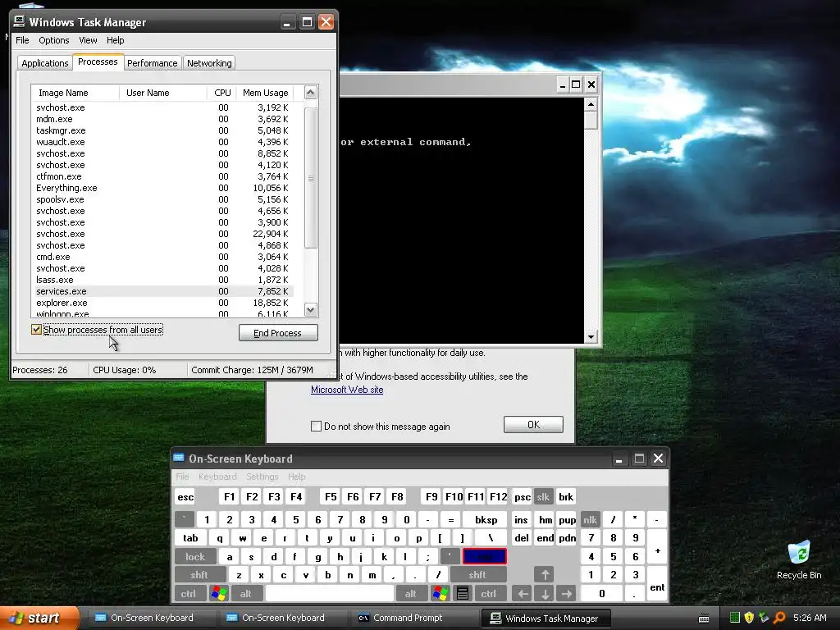Click the up arrow key on keyboard
The image size is (840, 630).
[545, 575]
